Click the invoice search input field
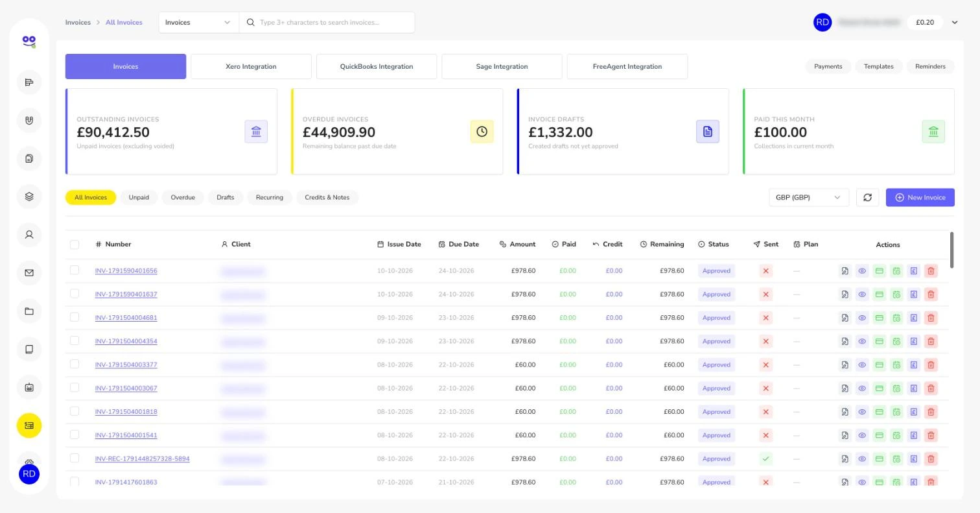 coord(327,23)
